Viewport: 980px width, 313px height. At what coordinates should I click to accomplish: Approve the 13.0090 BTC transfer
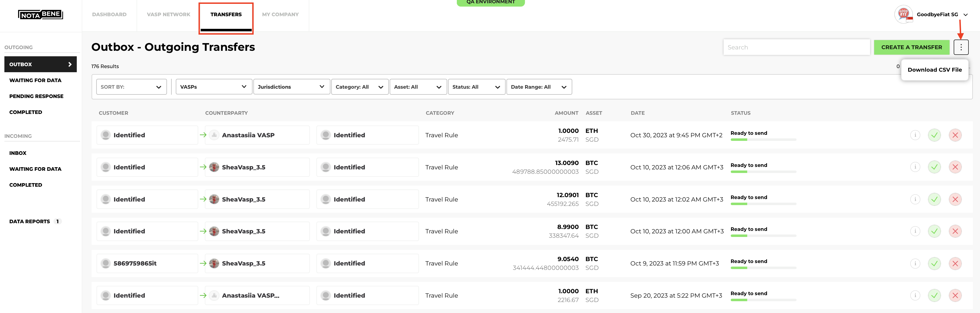pyautogui.click(x=934, y=167)
